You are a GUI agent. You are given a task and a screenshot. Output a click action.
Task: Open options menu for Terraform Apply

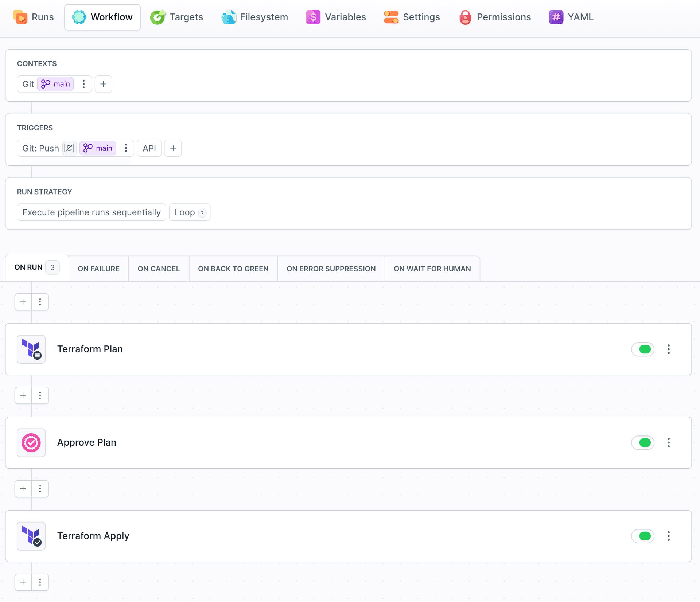click(x=669, y=536)
